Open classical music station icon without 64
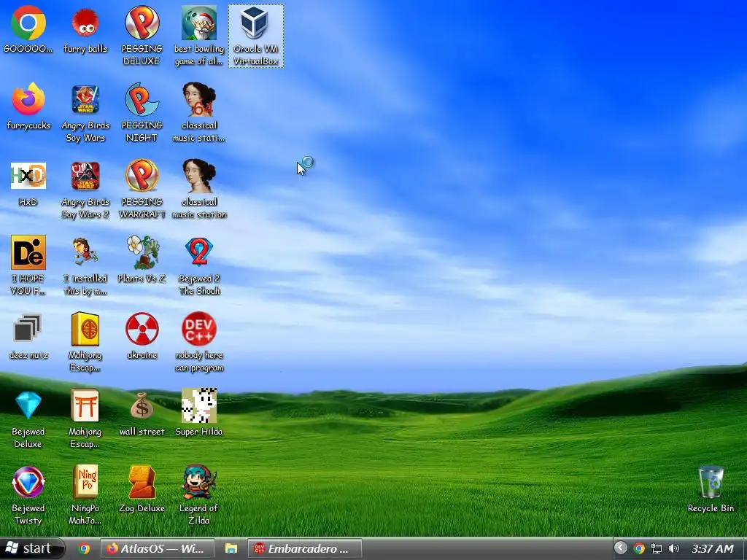 click(198, 176)
